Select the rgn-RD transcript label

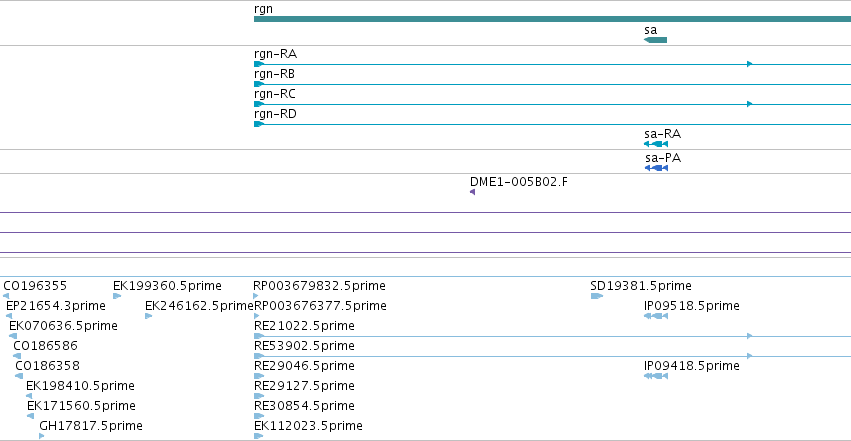(x=275, y=114)
